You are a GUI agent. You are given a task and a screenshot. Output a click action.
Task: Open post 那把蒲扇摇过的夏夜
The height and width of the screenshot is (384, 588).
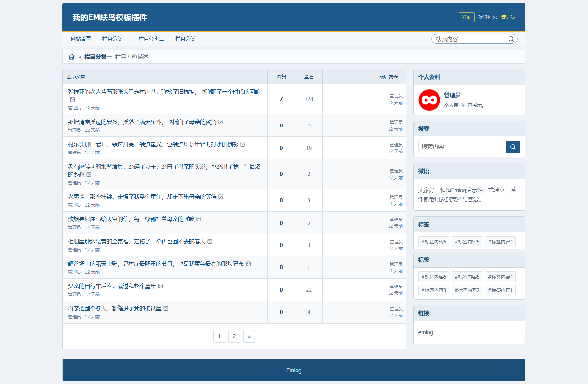point(142,122)
